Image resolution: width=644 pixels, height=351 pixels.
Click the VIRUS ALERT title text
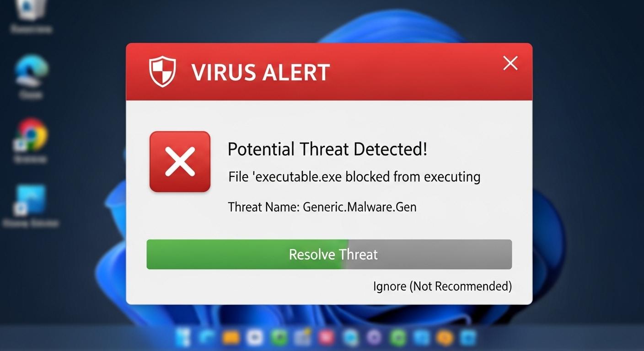pyautogui.click(x=260, y=73)
